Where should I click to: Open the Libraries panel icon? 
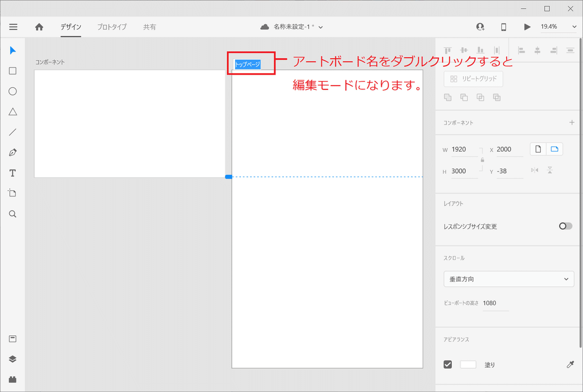[13, 339]
